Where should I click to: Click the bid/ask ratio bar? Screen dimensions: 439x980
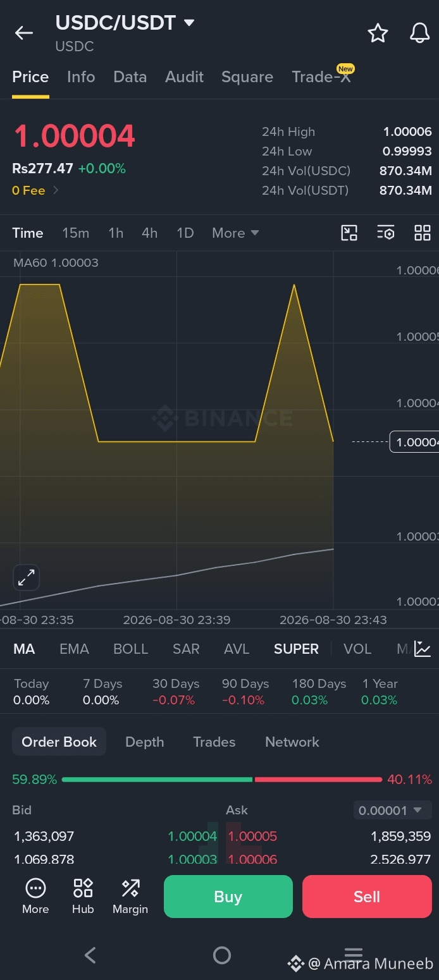(222, 780)
